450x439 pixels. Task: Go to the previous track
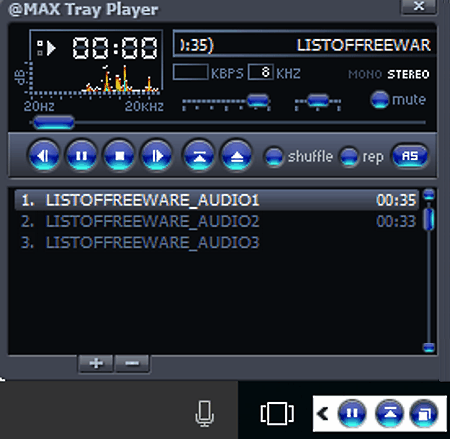click(44, 156)
